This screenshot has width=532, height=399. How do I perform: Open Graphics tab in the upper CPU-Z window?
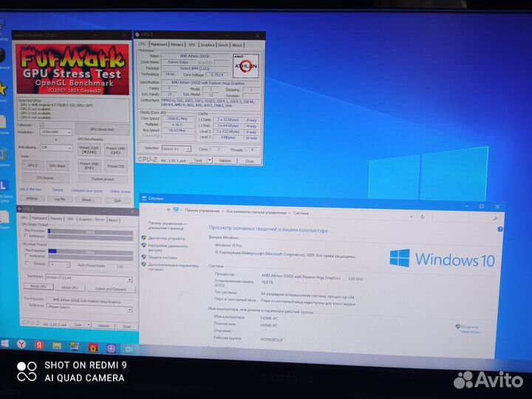[x=208, y=45]
